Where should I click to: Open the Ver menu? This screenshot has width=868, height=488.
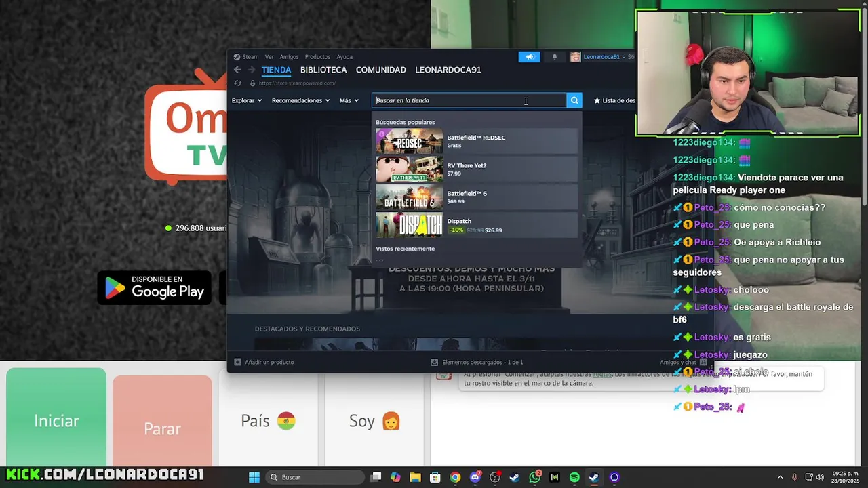(x=269, y=57)
